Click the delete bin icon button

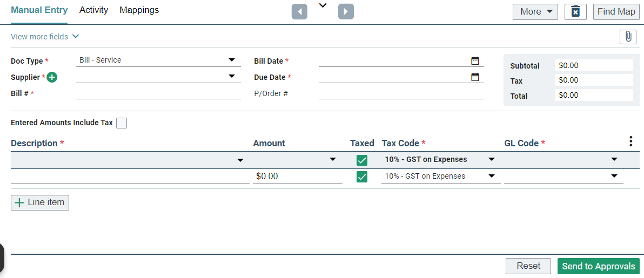click(x=575, y=11)
